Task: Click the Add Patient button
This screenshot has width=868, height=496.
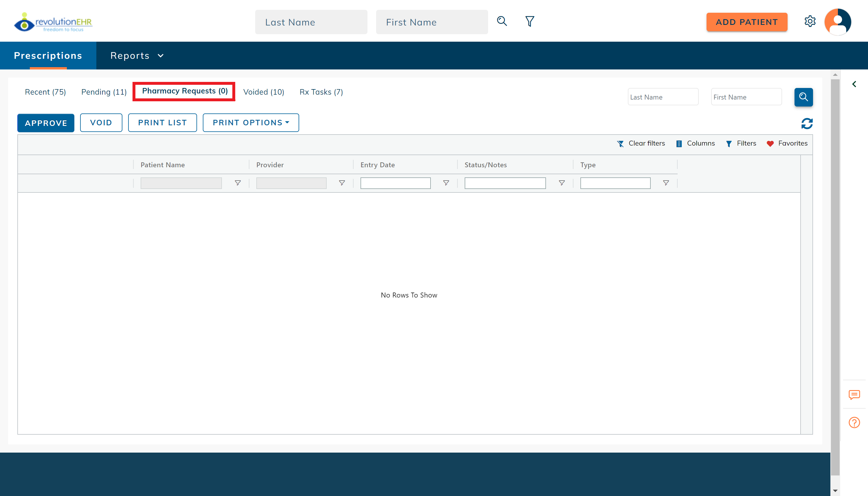Action: [746, 22]
